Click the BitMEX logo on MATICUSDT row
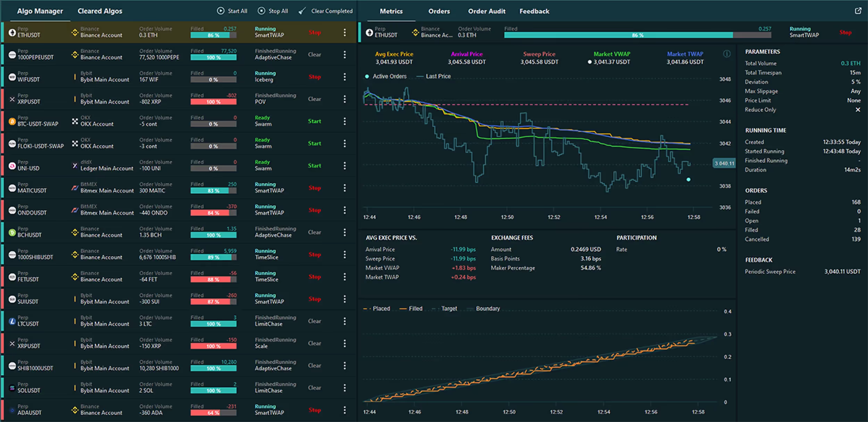Image resolution: width=868 pixels, height=422 pixels. [x=75, y=188]
